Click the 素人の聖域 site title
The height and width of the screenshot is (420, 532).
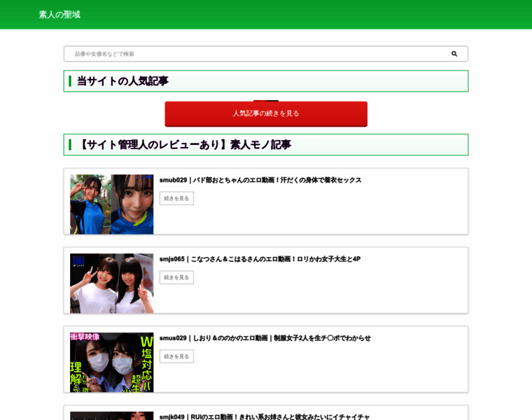(59, 15)
